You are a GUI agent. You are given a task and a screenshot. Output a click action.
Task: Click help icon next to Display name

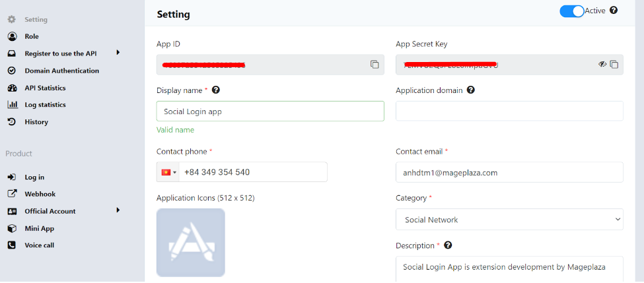215,90
